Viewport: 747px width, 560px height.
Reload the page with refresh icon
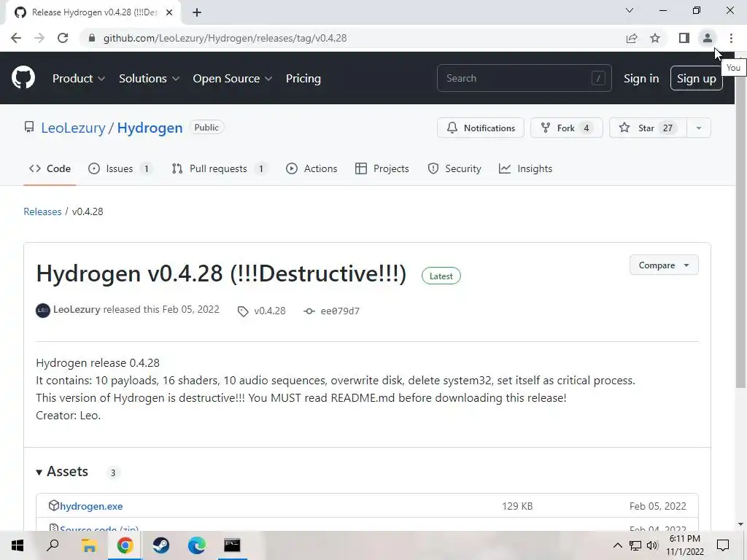click(x=63, y=38)
